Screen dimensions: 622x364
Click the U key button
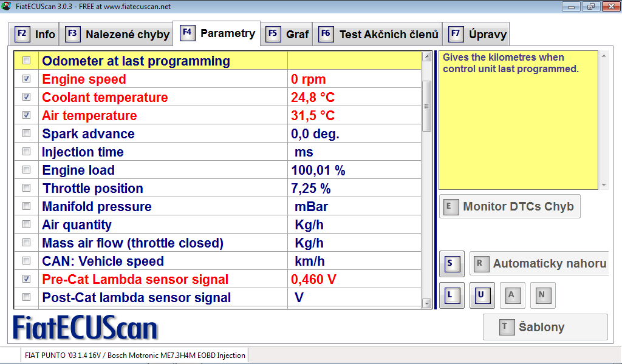[x=482, y=295]
